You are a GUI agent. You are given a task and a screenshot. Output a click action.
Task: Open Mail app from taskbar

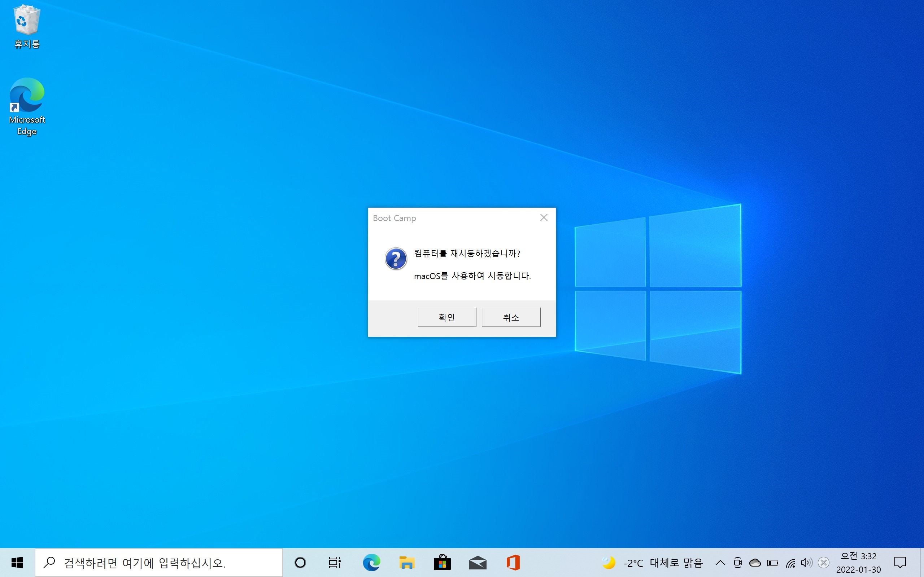pos(478,563)
